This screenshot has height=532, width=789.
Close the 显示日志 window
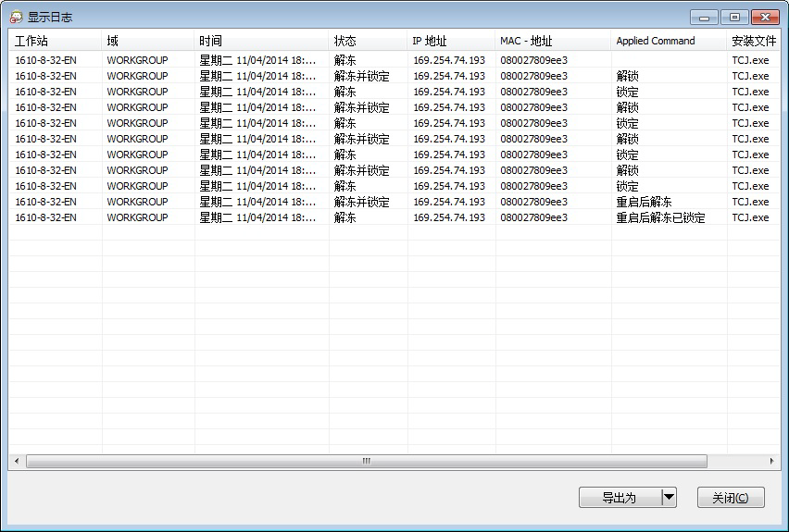765,18
